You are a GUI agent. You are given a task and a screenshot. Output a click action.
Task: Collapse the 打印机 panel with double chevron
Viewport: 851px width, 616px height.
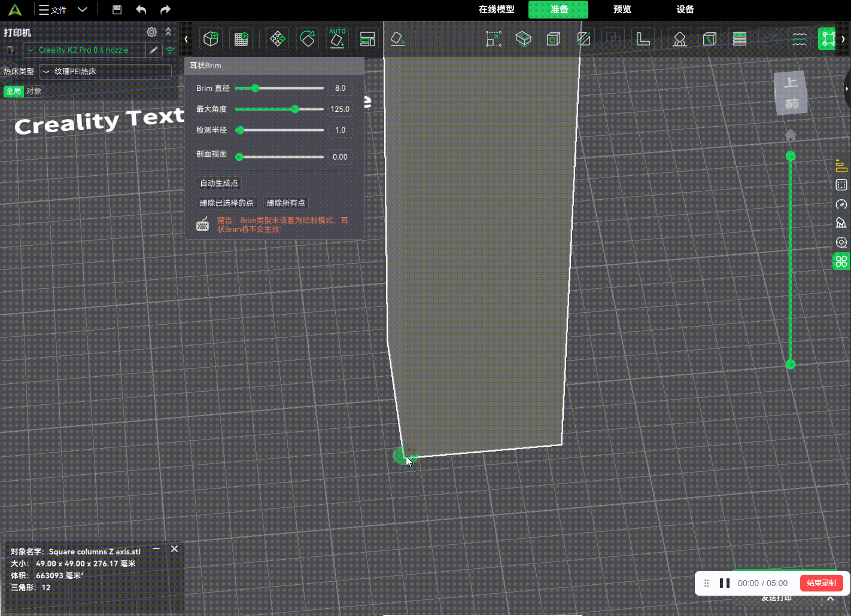tap(168, 32)
